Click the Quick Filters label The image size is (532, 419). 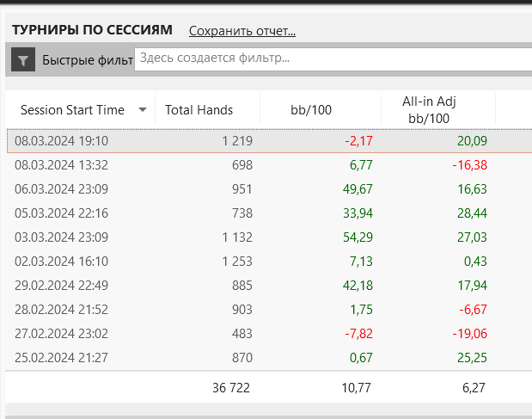tap(87, 60)
